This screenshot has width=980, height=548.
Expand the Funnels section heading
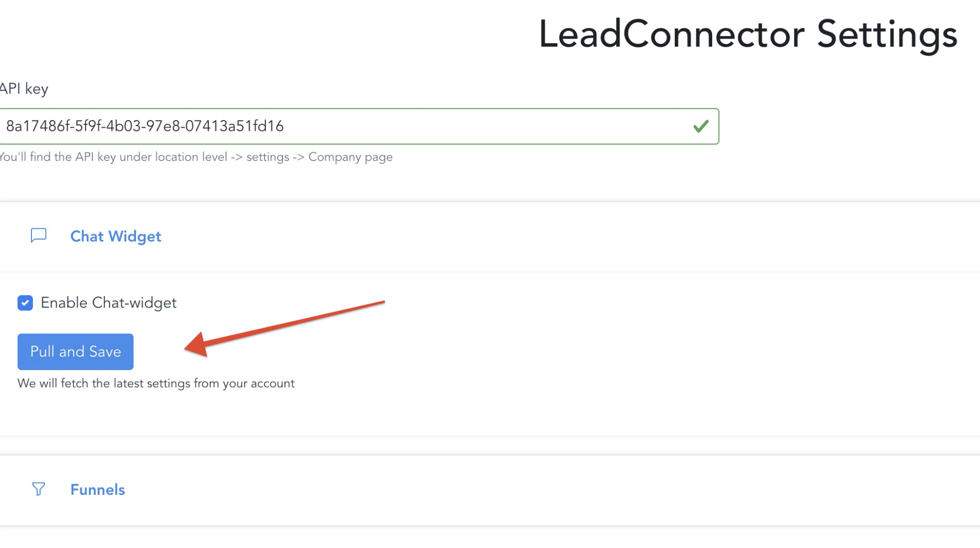pyautogui.click(x=97, y=490)
